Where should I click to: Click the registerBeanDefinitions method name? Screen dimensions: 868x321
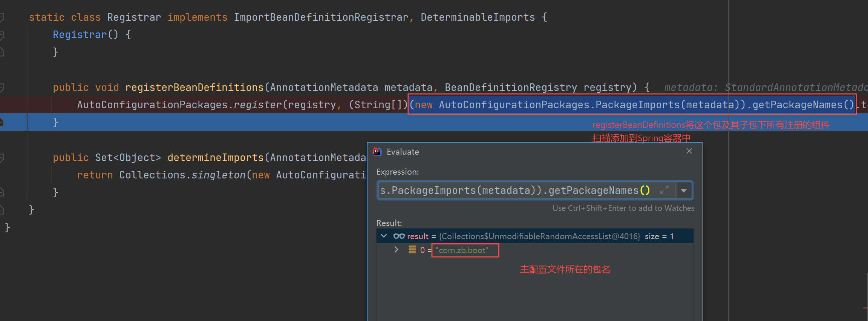click(194, 88)
